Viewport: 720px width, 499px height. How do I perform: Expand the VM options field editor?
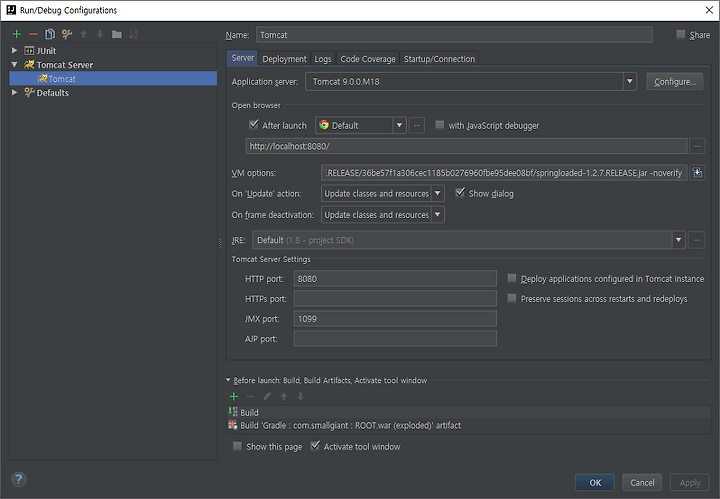[x=697, y=173]
